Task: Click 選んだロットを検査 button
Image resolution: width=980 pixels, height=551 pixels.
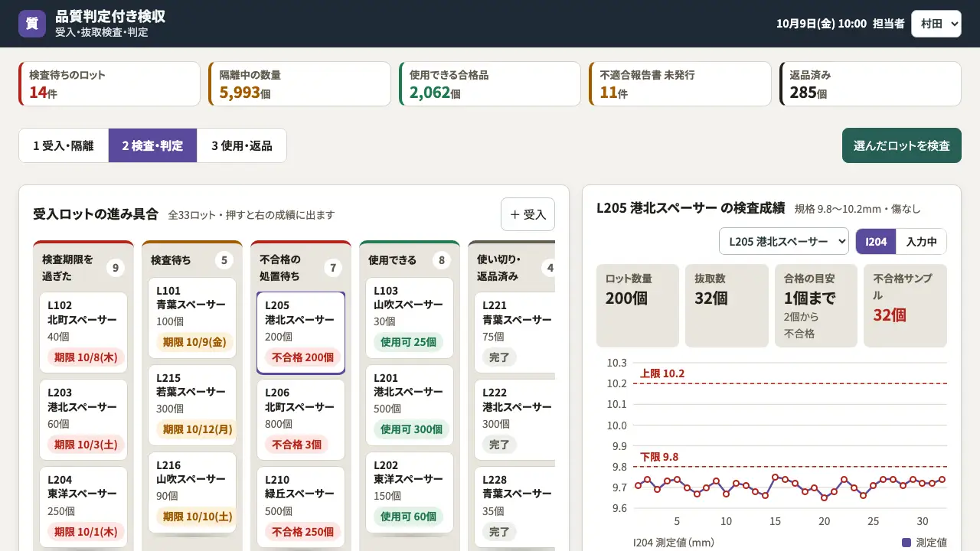Action: [902, 145]
